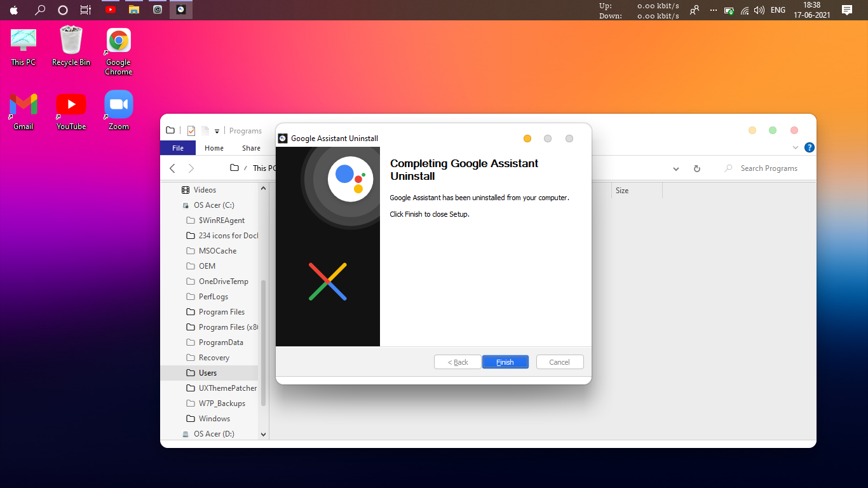Toggle Wi-Fi from the system tray

click(743, 10)
